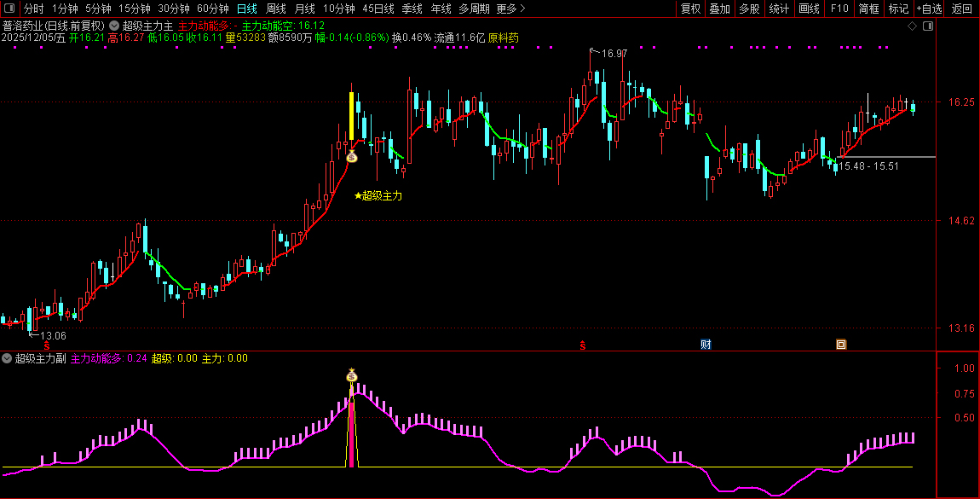This screenshot has width=980, height=499.
Task: Click the 原料药 sector link
Action: (x=503, y=38)
